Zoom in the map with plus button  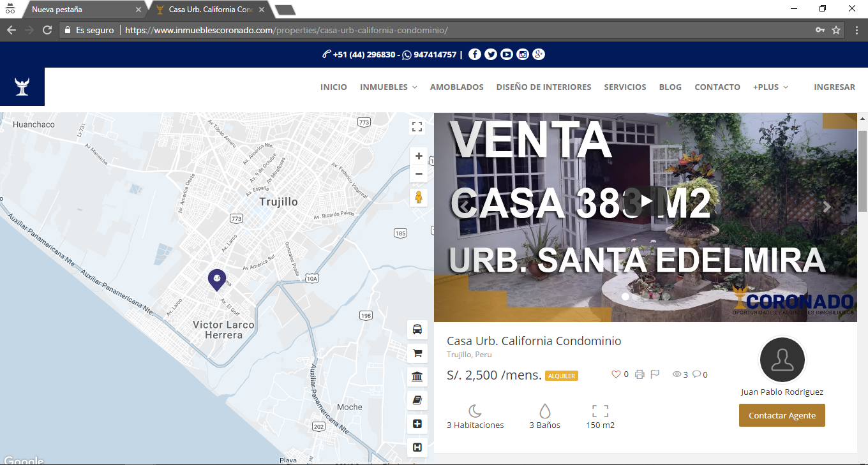[x=419, y=156]
